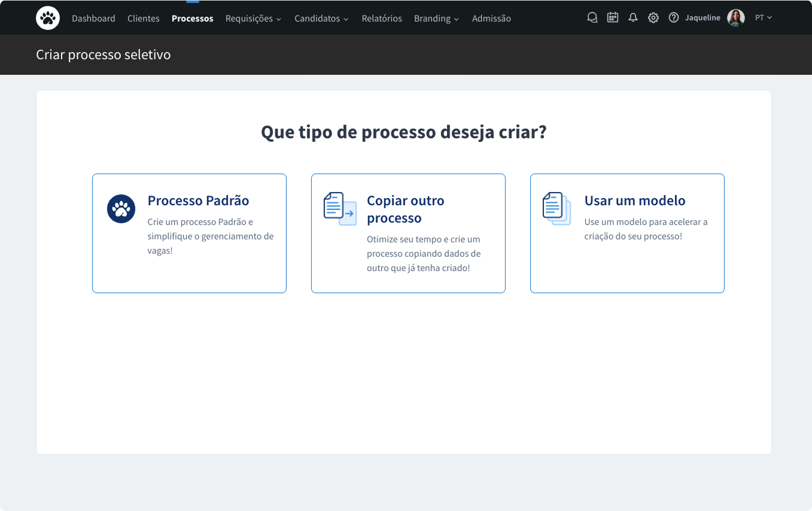Open the settings gear icon
The height and width of the screenshot is (511, 812).
point(653,17)
